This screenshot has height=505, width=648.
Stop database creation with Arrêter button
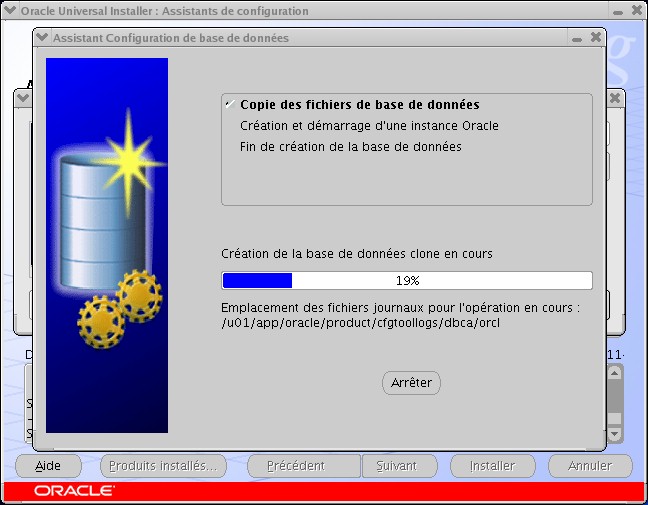coord(411,383)
